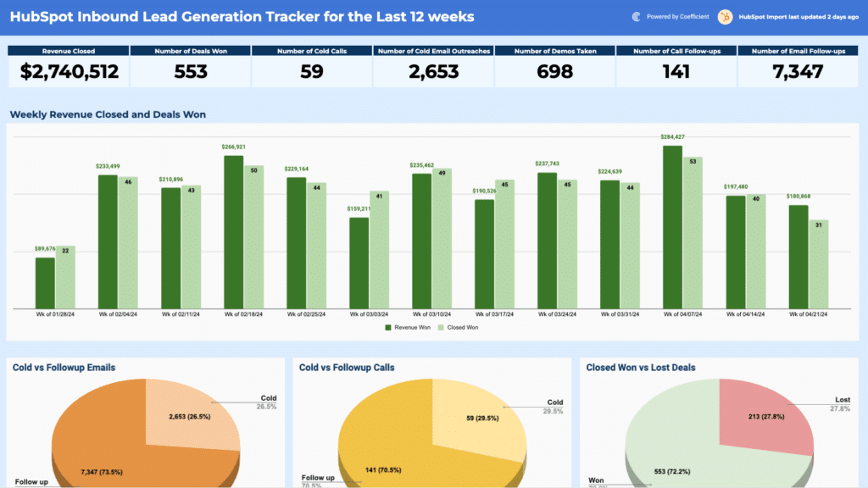Click the 'Lost 27.8%' pie label
This screenshot has width=868, height=488.
[841, 404]
